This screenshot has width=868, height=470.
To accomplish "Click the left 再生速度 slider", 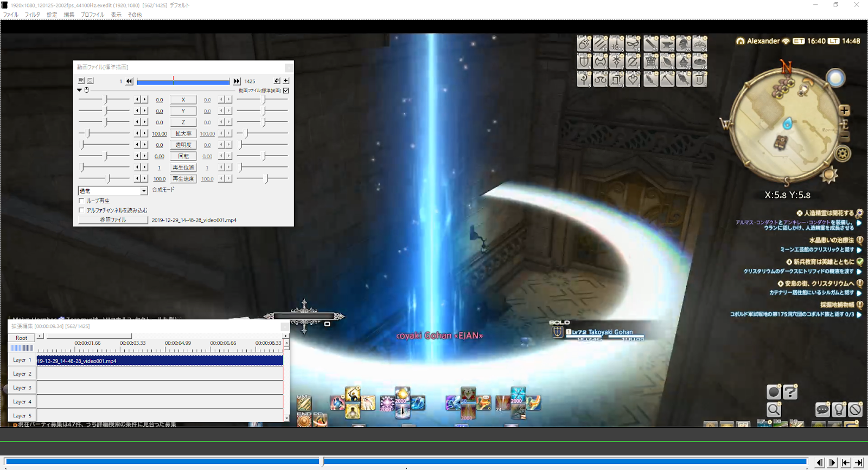I will click(104, 178).
